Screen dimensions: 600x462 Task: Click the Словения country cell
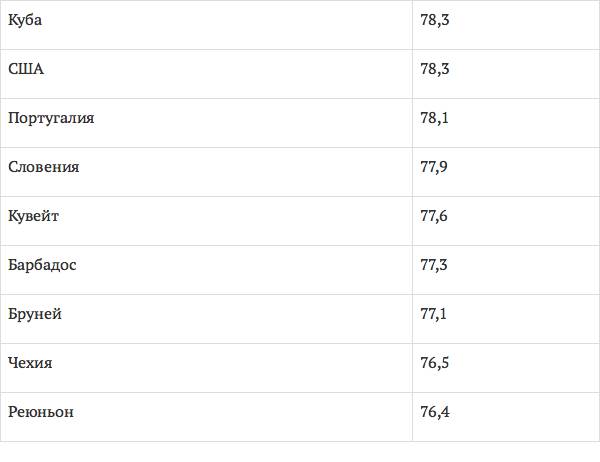43,167
